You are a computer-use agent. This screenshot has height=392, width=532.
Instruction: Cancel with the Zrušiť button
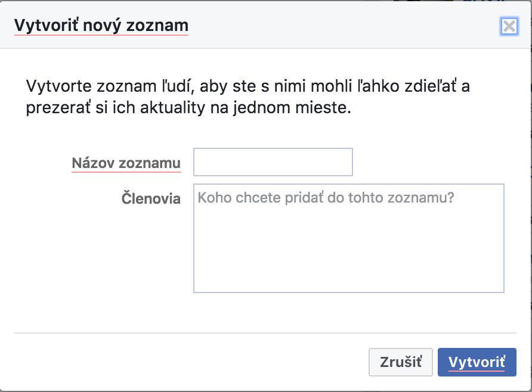(x=401, y=362)
